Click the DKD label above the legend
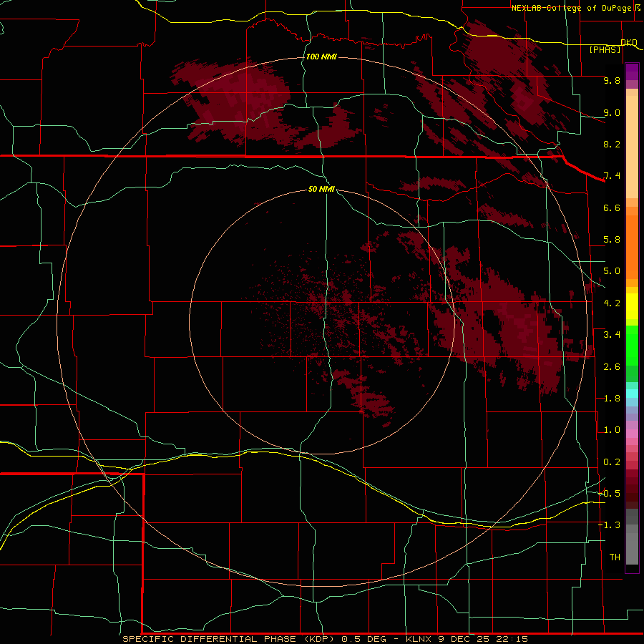The width and height of the screenshot is (644, 644). point(629,42)
